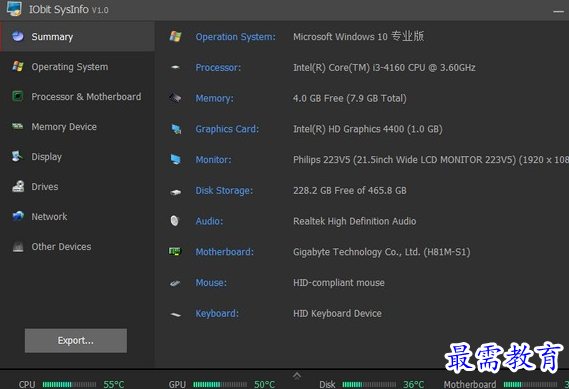Open the Operating System section
This screenshot has width=569, height=389.
(x=77, y=67)
